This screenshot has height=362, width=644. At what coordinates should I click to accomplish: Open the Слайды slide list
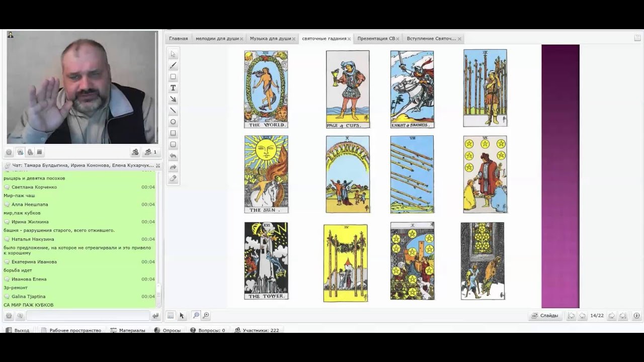click(545, 316)
